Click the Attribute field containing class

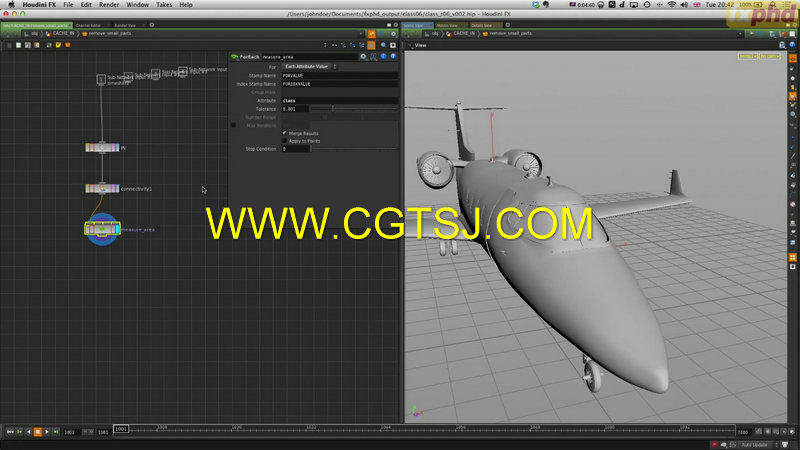(339, 101)
